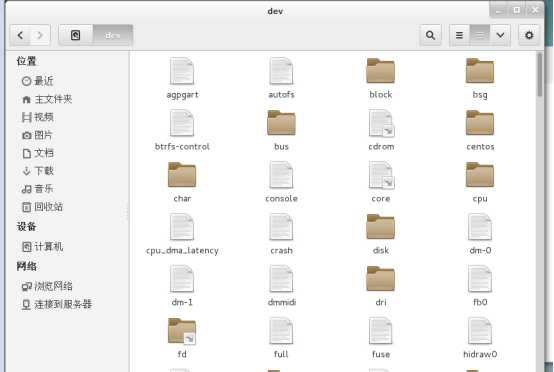Select Browse Network (浏览网络)
This screenshot has height=372, width=554.
47,286
